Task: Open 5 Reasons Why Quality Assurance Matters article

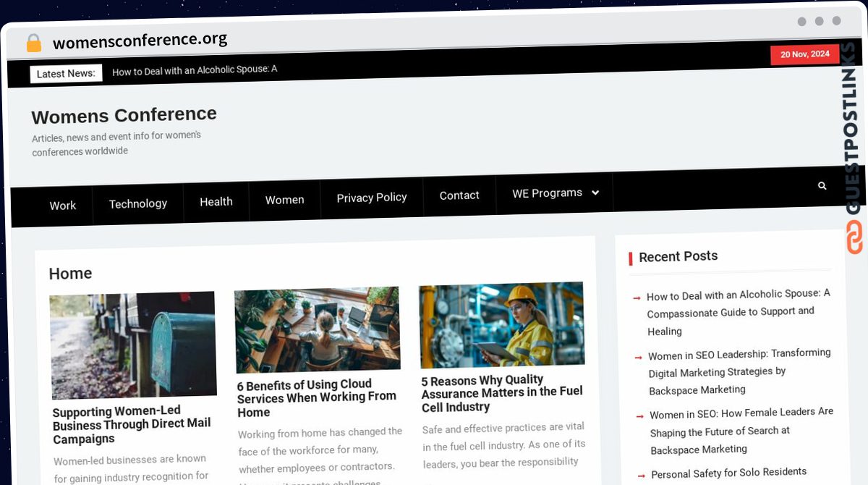Action: click(502, 394)
